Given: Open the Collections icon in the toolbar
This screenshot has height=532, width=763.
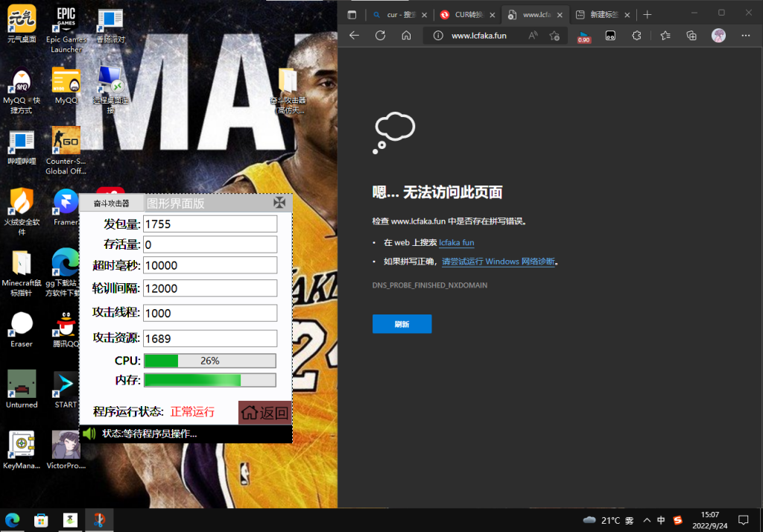Looking at the screenshot, I should [x=691, y=35].
